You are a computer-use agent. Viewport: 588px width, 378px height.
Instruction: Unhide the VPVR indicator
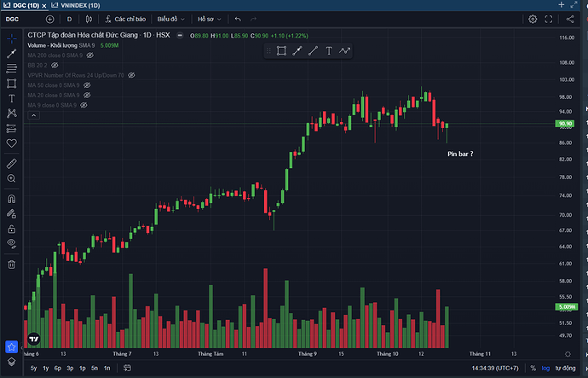coord(131,75)
